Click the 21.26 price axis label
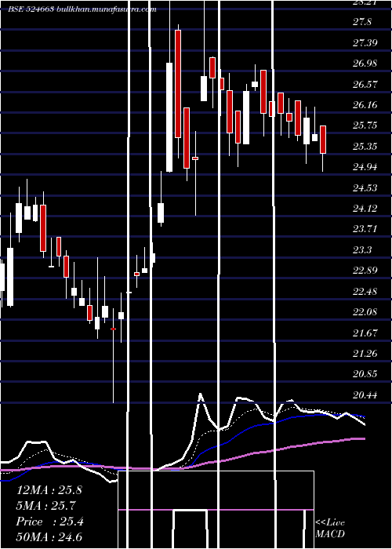This screenshot has height=549, width=392. 365,353
